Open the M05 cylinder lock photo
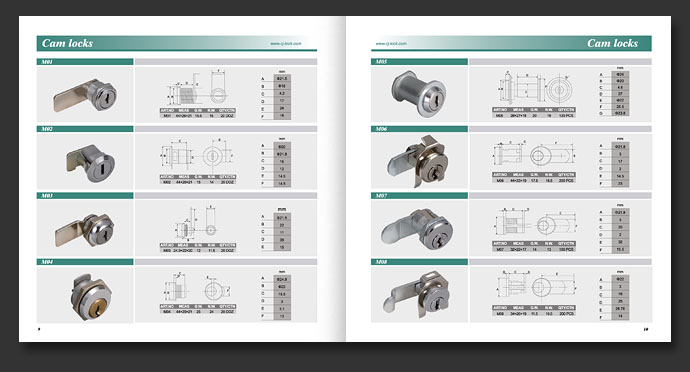The height and width of the screenshot is (372, 690). (x=419, y=94)
